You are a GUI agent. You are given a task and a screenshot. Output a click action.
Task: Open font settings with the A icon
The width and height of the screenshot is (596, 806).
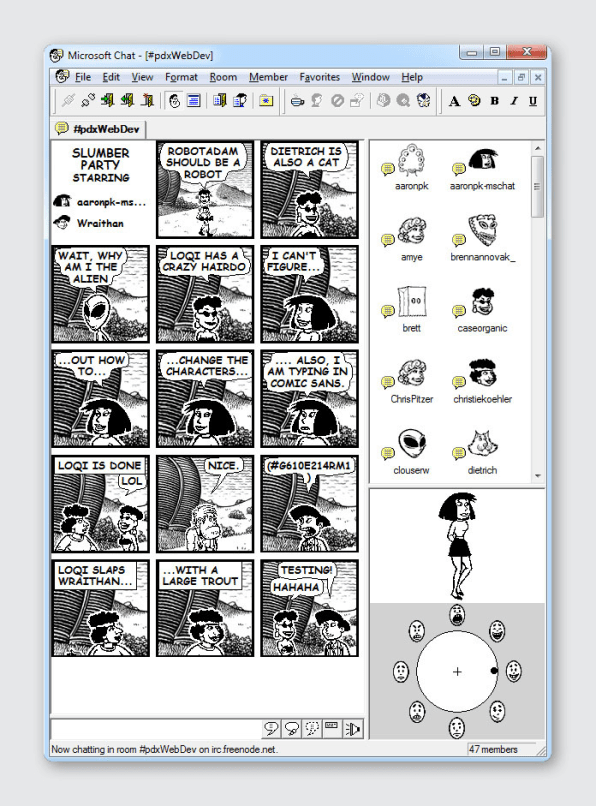point(454,101)
